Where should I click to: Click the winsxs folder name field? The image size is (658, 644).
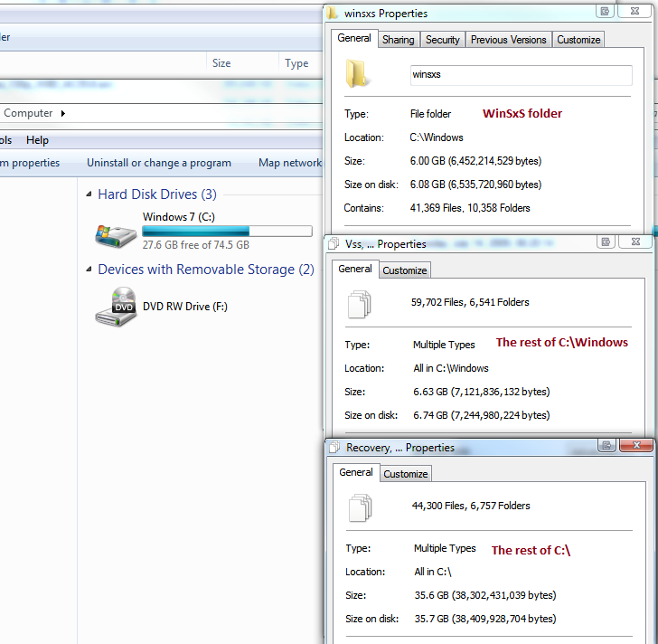click(x=521, y=76)
